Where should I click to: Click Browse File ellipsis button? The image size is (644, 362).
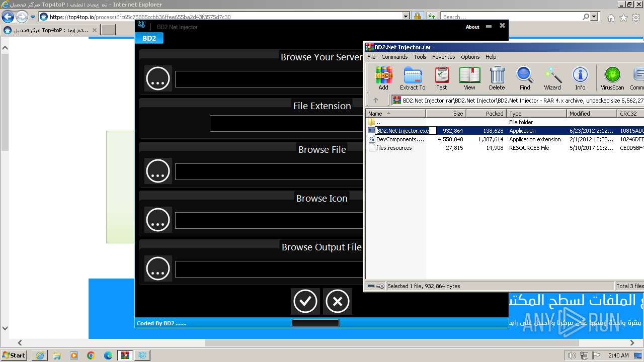click(158, 171)
